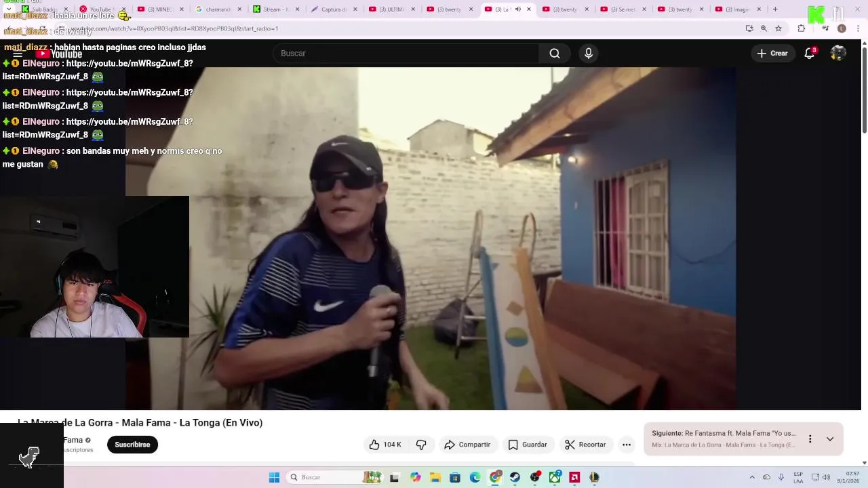Click the microphone icon in system tray
868x488 pixels.
[781, 477]
